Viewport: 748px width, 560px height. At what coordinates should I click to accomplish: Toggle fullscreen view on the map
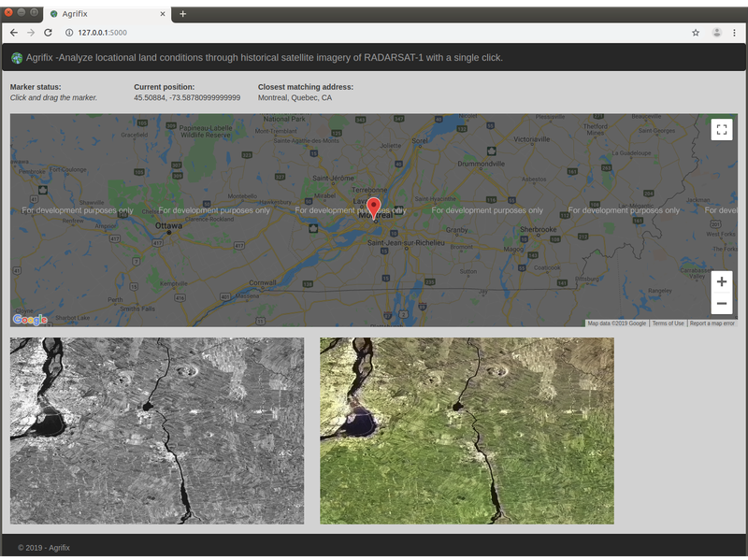click(721, 130)
